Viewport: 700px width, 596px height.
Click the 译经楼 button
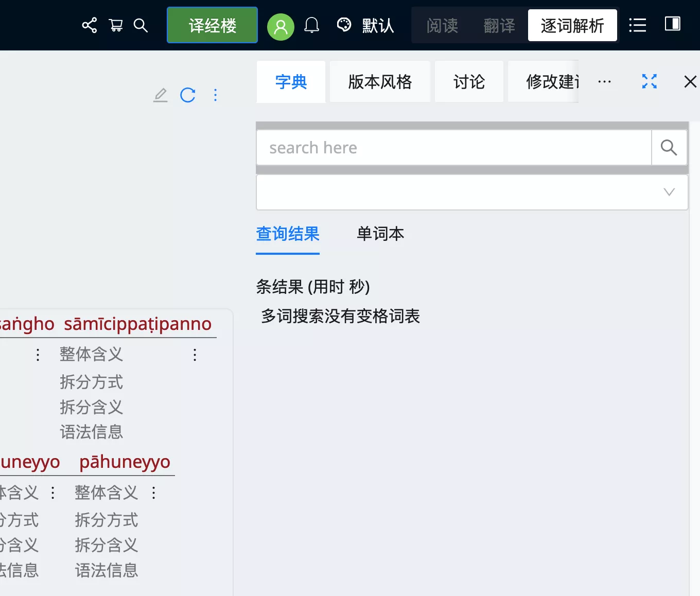point(212,25)
